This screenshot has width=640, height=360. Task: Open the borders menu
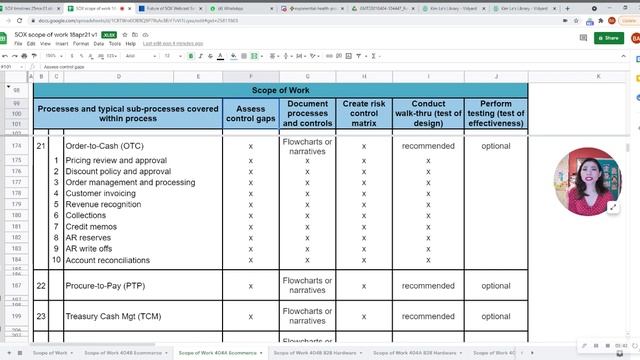[x=244, y=56]
